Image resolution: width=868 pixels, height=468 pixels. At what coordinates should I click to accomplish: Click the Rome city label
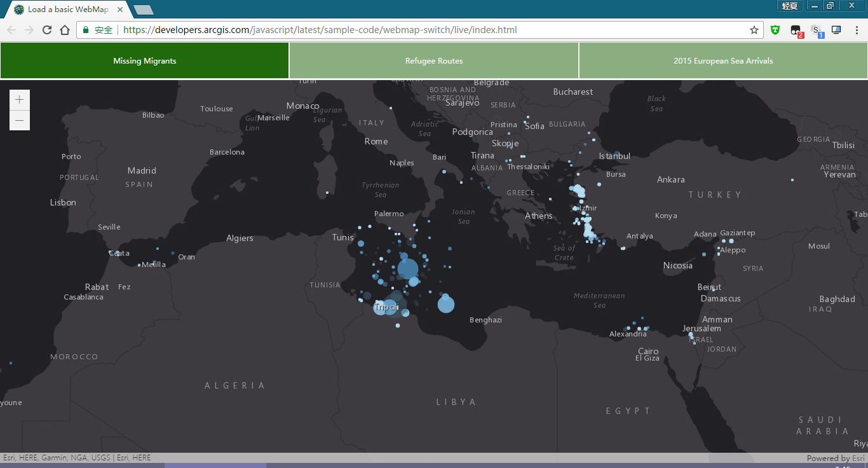click(x=376, y=142)
